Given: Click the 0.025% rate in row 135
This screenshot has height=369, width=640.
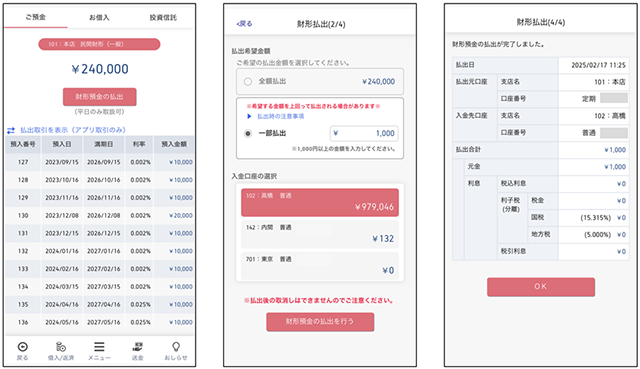Looking at the screenshot, I should [140, 305].
